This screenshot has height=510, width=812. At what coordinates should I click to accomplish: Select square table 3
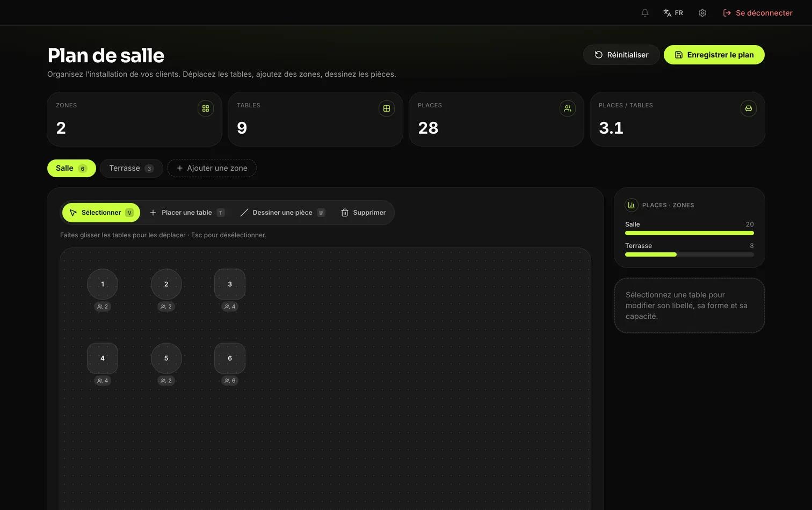tap(230, 284)
